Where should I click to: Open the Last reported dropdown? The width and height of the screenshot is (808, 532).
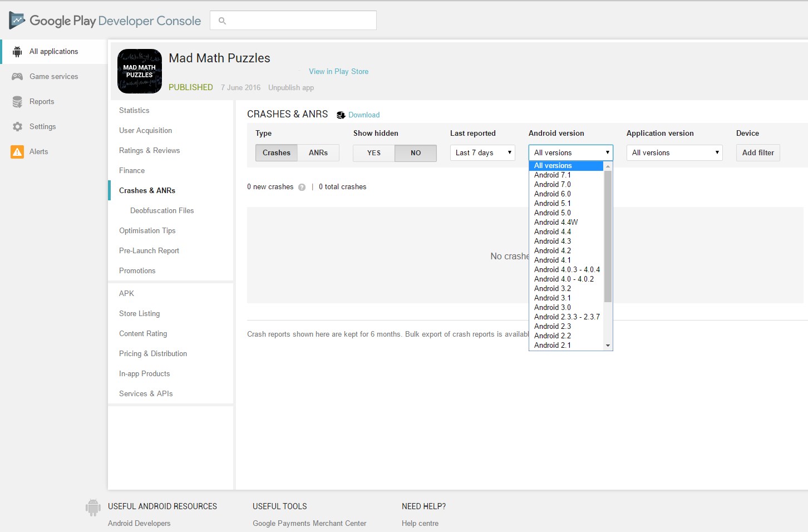[482, 152]
